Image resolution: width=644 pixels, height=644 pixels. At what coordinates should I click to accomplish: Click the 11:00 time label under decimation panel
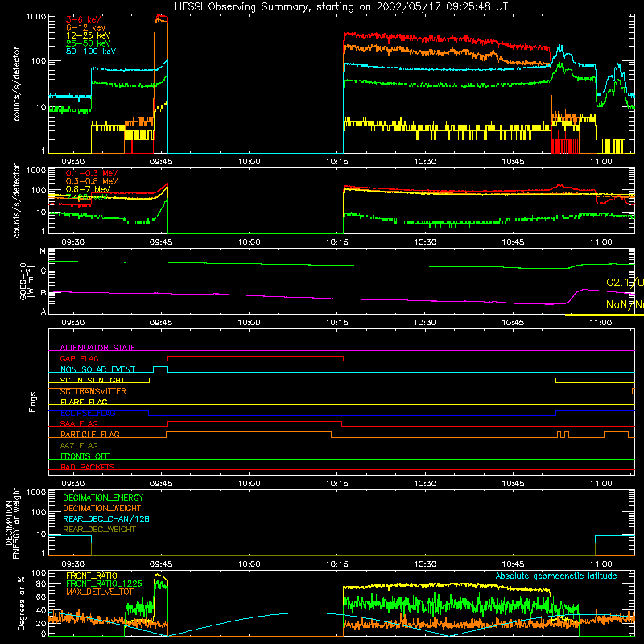pos(601,564)
